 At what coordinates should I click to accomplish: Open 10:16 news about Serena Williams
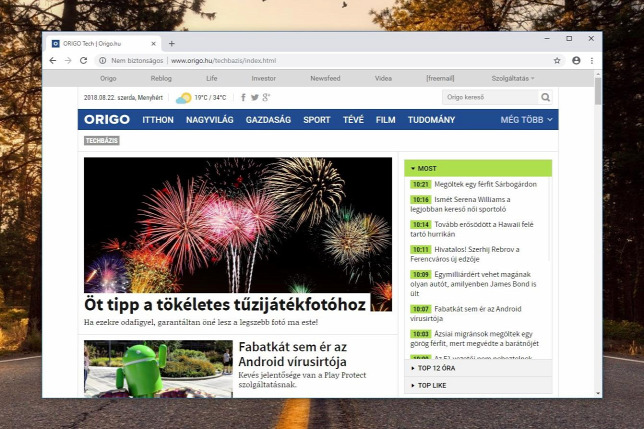coord(460,204)
